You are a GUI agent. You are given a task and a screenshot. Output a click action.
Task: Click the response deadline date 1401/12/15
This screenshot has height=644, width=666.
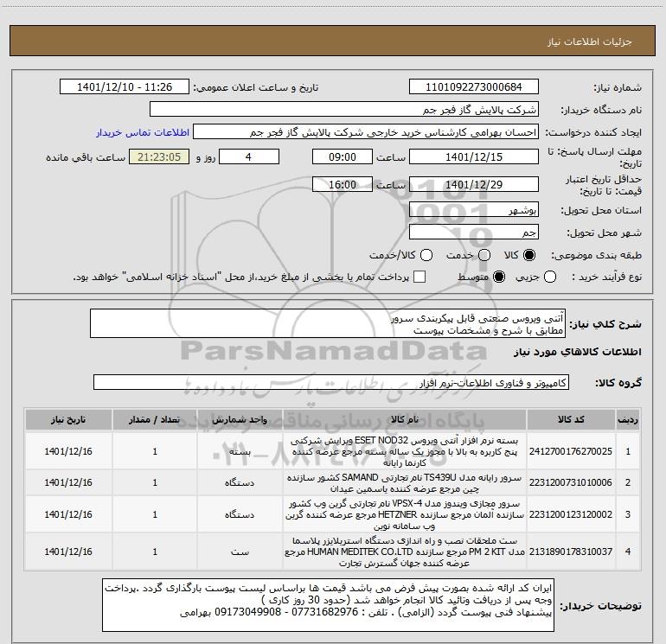[474, 157]
